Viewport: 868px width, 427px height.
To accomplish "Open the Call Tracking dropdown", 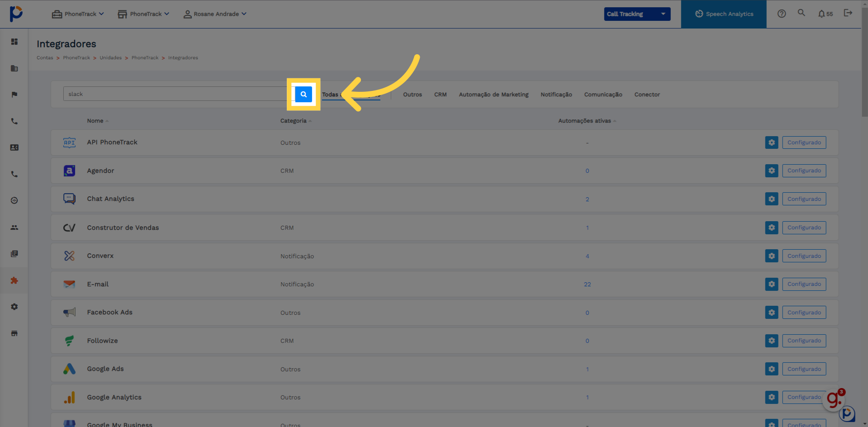I will pos(637,14).
